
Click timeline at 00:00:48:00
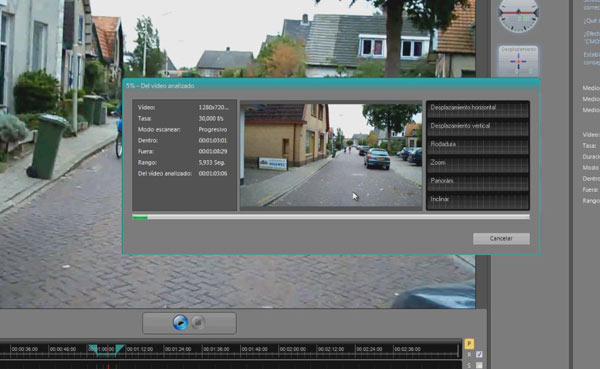pyautogui.click(x=63, y=349)
